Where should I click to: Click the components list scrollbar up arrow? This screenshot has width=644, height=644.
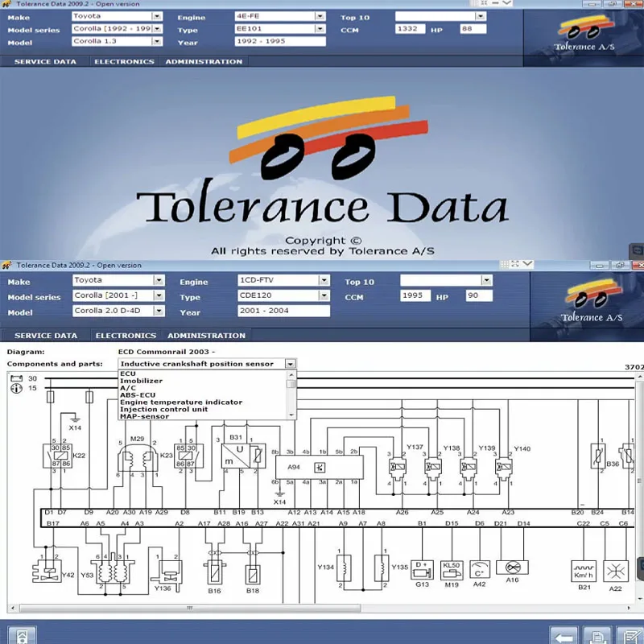pyautogui.click(x=291, y=374)
